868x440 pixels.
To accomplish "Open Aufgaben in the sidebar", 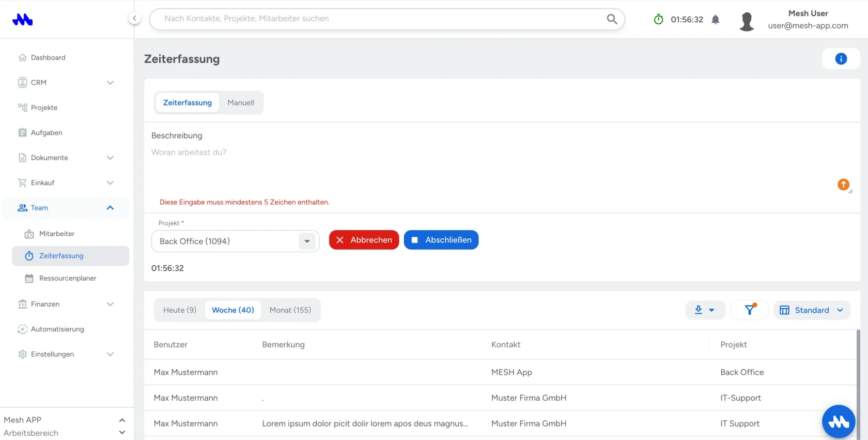I will 47,133.
